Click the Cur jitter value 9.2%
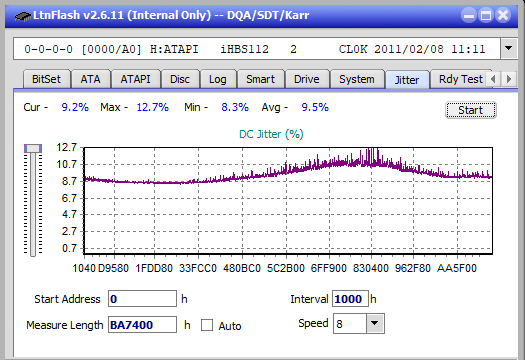 [75, 107]
